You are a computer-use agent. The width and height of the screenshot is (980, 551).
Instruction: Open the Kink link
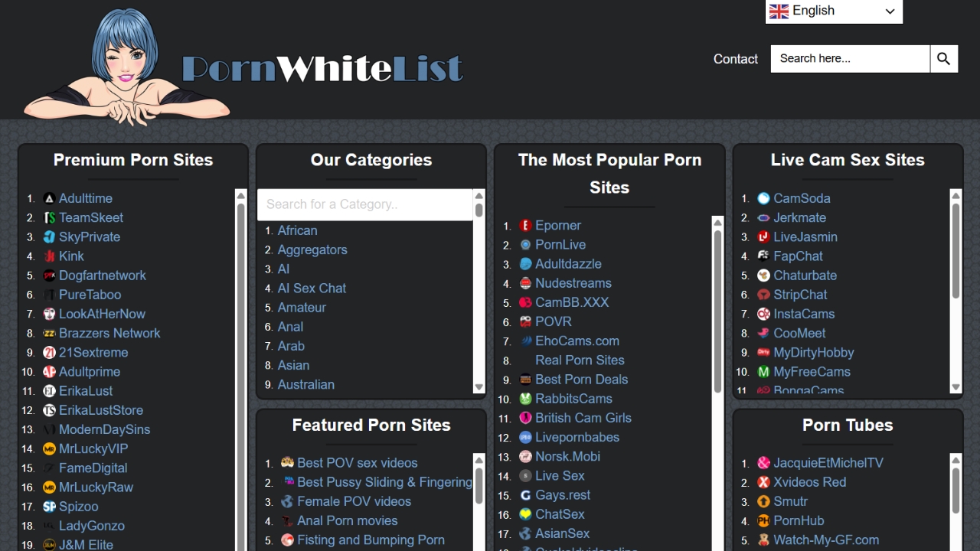click(x=71, y=256)
